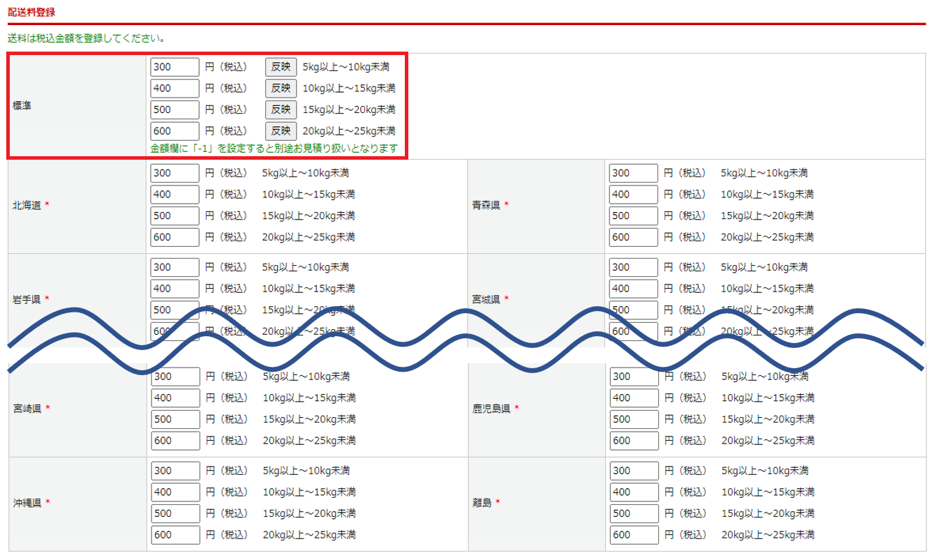This screenshot has height=560, width=936.
Task: Click 宮崎県 15kg–20kg shipping fee field
Action: pyautogui.click(x=175, y=419)
